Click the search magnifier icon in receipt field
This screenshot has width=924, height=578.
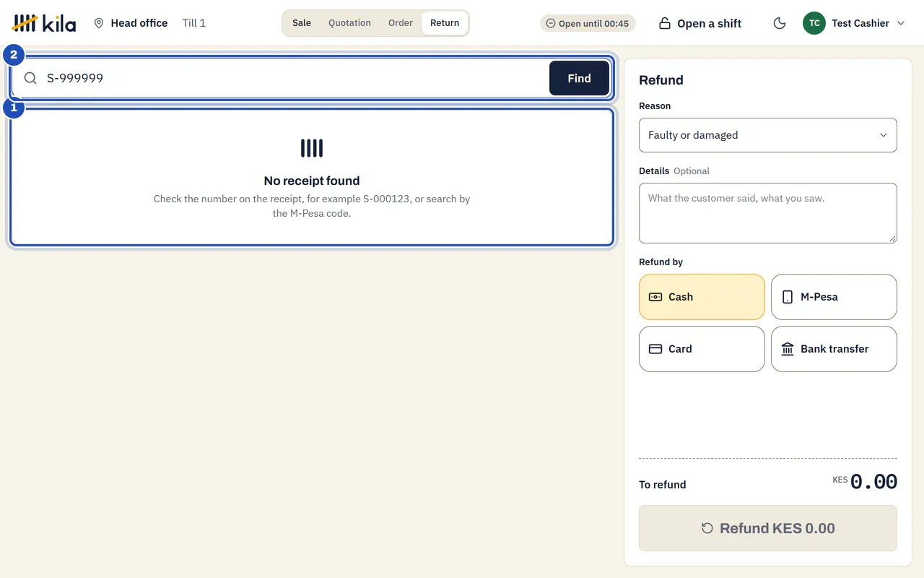click(30, 78)
